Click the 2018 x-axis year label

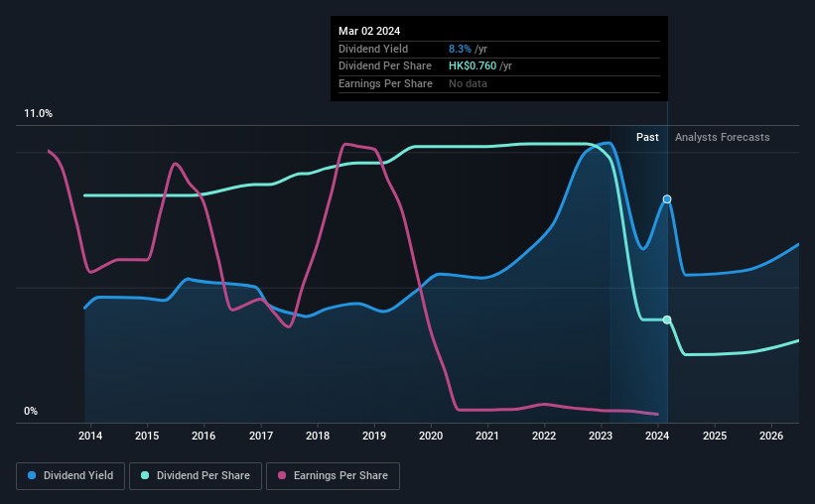318,436
